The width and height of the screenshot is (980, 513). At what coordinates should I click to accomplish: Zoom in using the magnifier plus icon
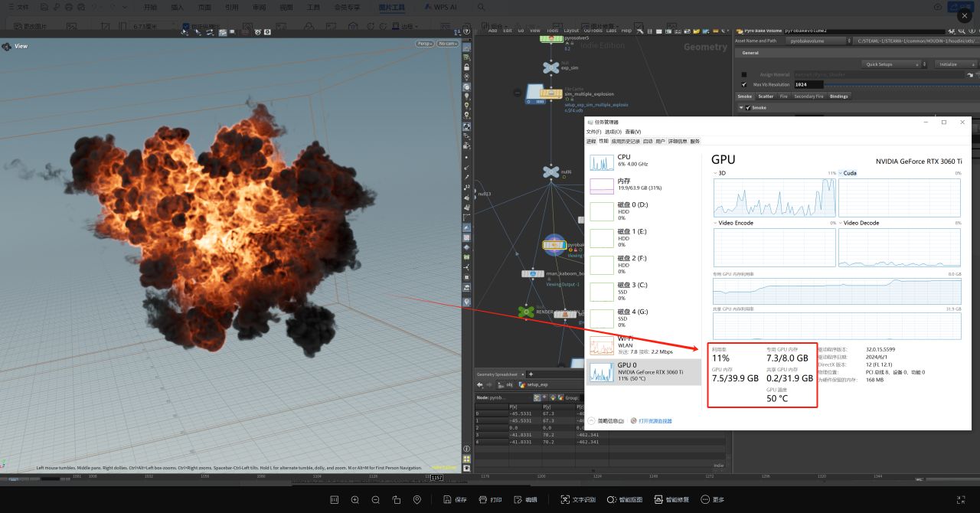click(x=354, y=499)
